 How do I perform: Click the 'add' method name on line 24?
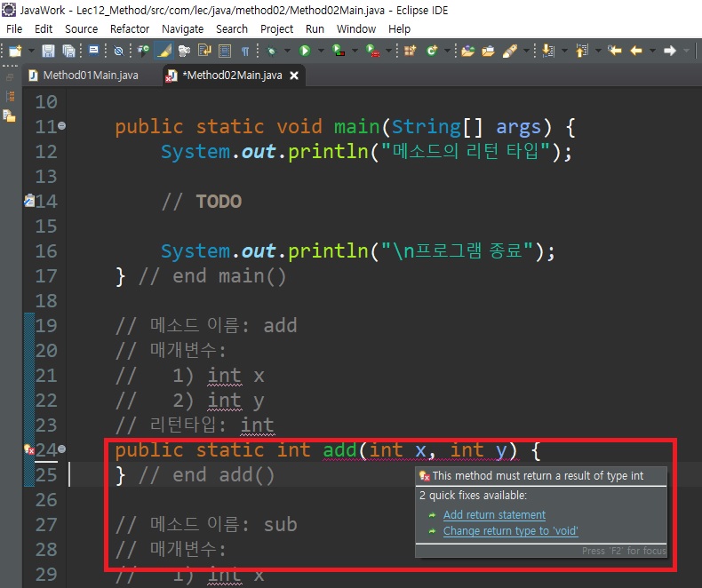point(339,450)
